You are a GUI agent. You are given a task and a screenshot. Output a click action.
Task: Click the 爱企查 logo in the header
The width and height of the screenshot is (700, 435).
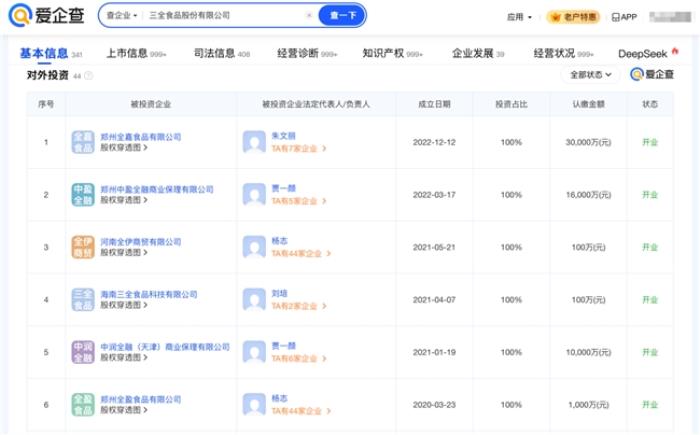[x=46, y=15]
